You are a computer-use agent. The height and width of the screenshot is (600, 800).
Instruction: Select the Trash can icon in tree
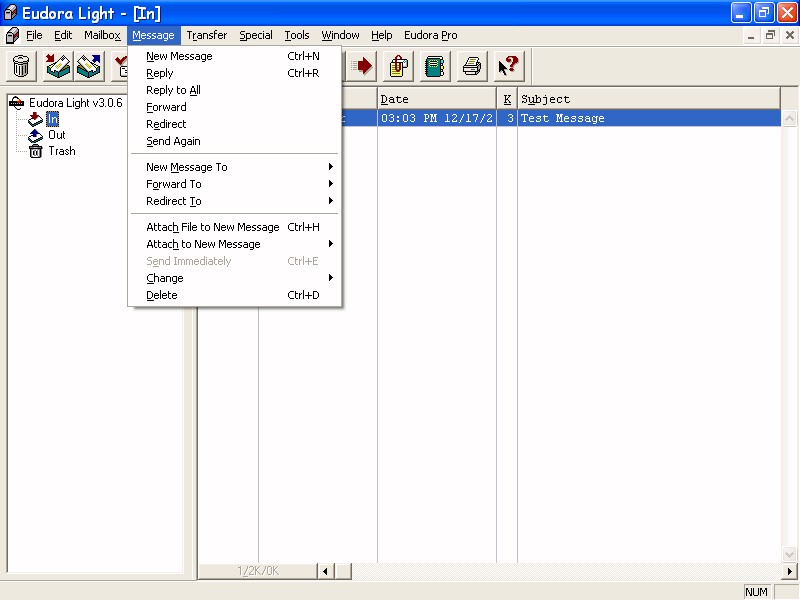[35, 151]
